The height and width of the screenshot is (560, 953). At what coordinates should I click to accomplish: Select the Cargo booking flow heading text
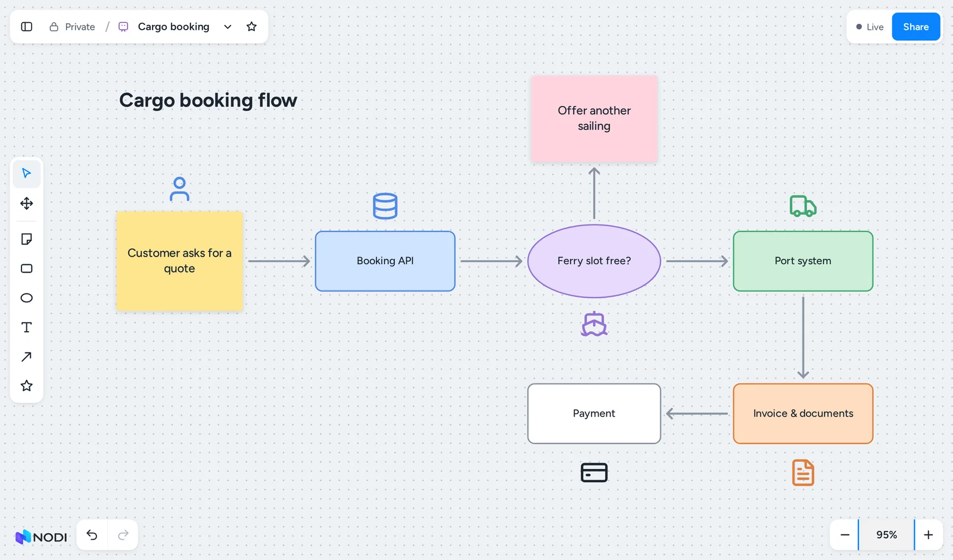[x=208, y=100]
